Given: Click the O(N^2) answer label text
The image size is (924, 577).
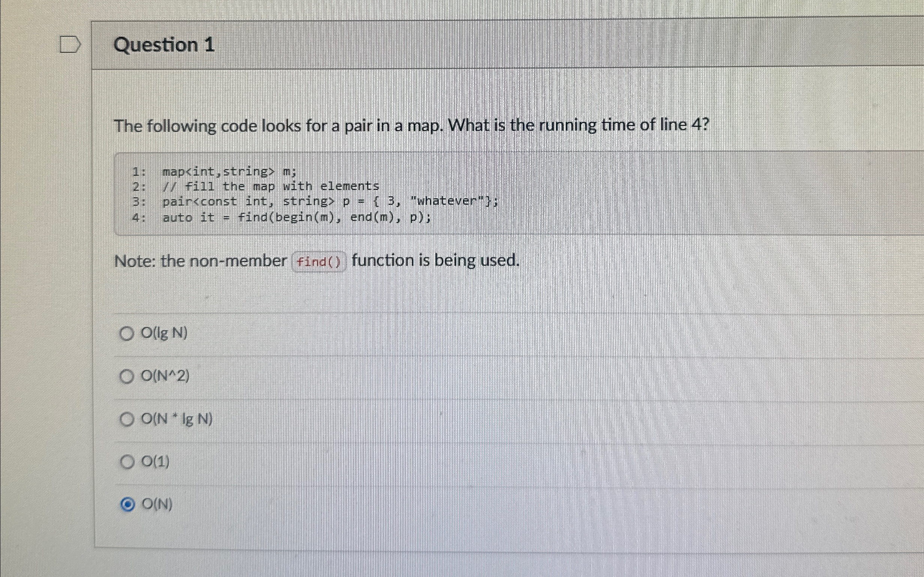Looking at the screenshot, I should point(166,376).
